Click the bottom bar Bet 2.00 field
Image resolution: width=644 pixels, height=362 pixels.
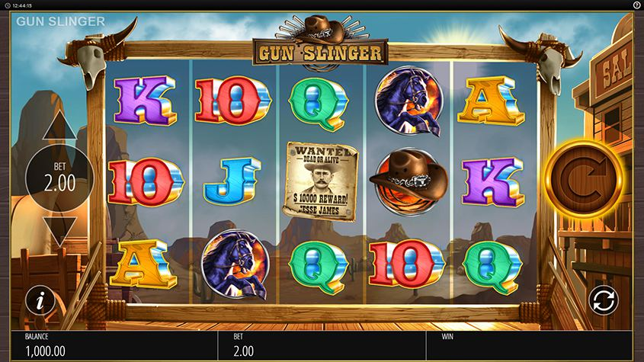[x=322, y=344]
